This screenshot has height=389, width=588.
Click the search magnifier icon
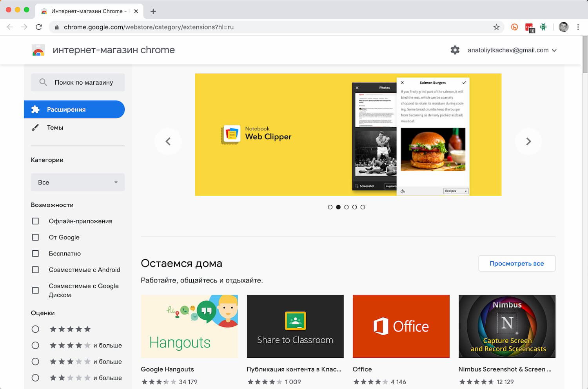(43, 82)
